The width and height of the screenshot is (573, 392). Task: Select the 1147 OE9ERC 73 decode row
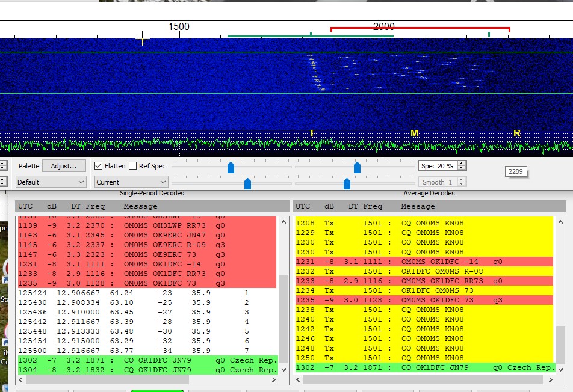[147, 254]
